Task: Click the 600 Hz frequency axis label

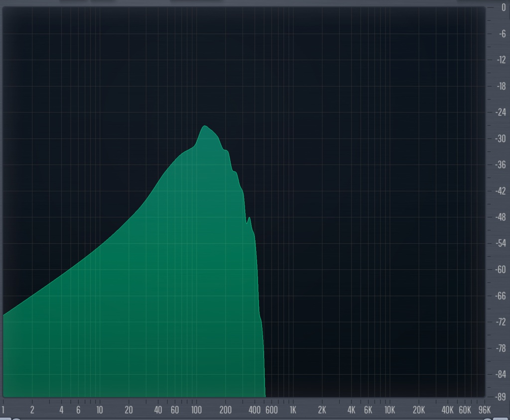Action: 271,410
